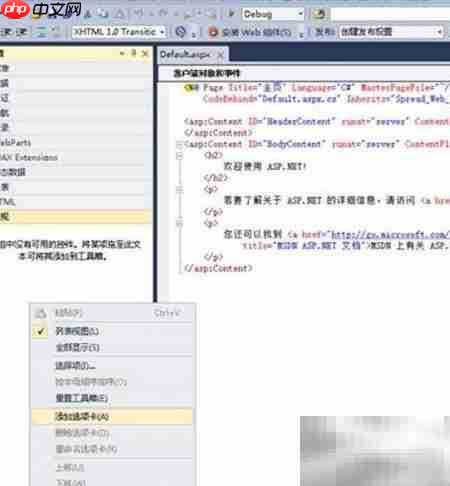Image resolution: width=450 pixels, height=486 pixels.
Task: Click the validation check icon beside XHTML dropdown
Action: click(x=180, y=32)
